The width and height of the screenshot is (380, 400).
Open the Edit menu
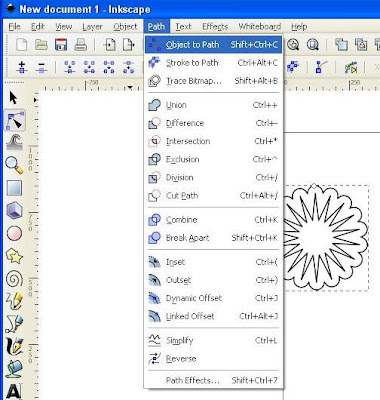coord(38,27)
